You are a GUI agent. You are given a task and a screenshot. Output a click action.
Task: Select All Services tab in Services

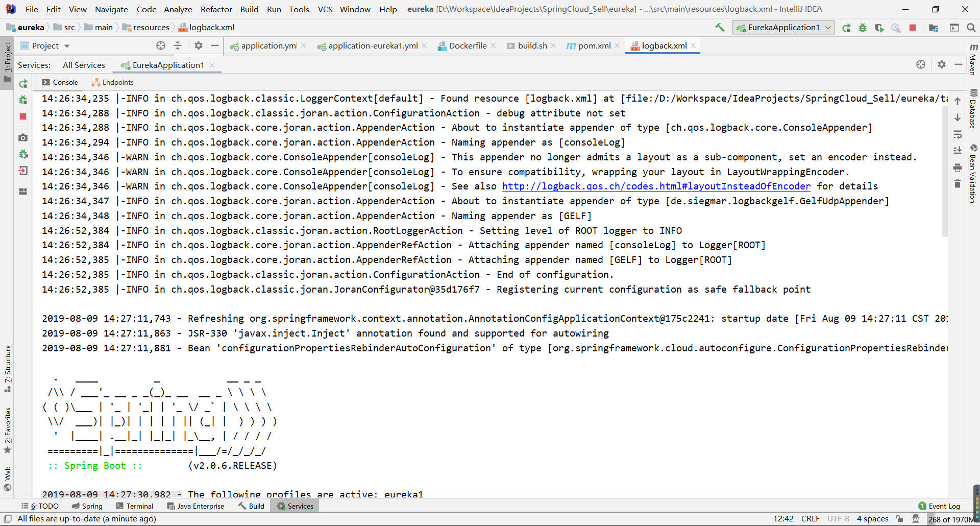click(84, 65)
